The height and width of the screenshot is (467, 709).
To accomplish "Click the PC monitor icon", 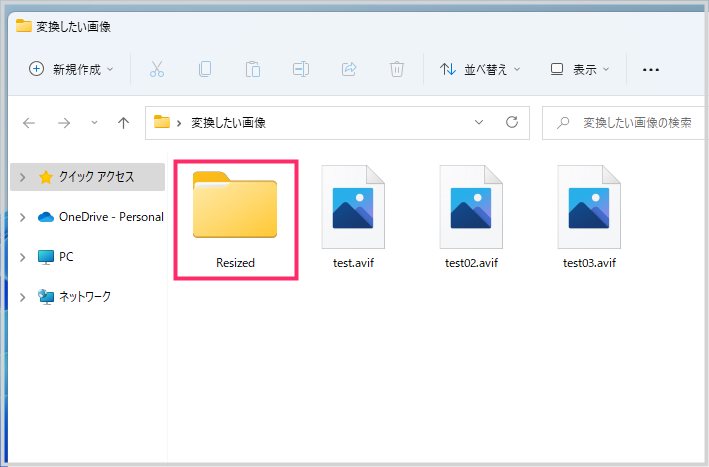I will point(46,257).
